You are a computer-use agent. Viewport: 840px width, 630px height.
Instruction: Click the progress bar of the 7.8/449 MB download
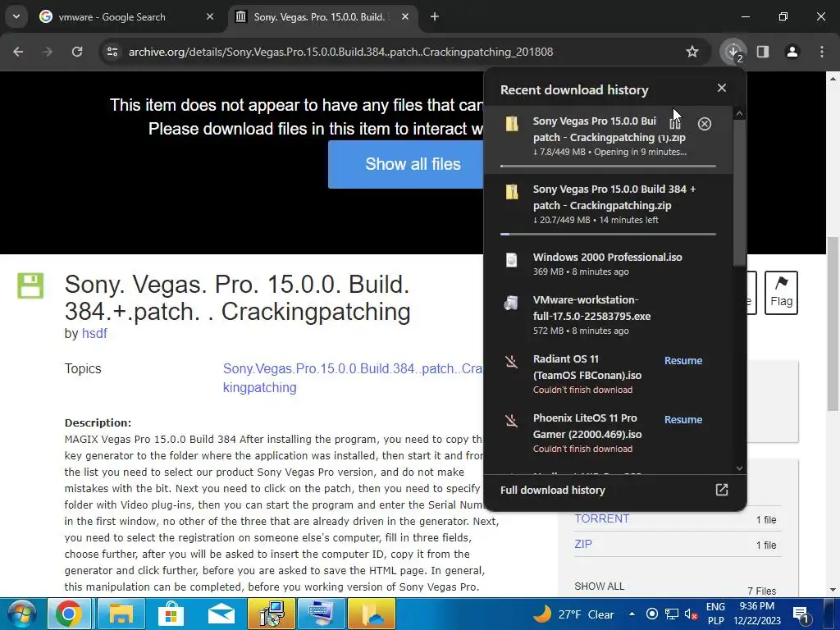(x=608, y=166)
